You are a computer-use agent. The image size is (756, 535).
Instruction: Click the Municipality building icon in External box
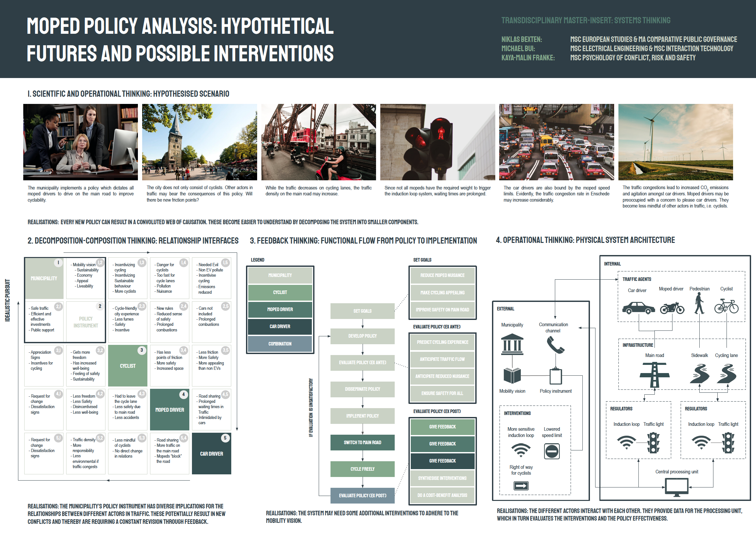point(512,344)
